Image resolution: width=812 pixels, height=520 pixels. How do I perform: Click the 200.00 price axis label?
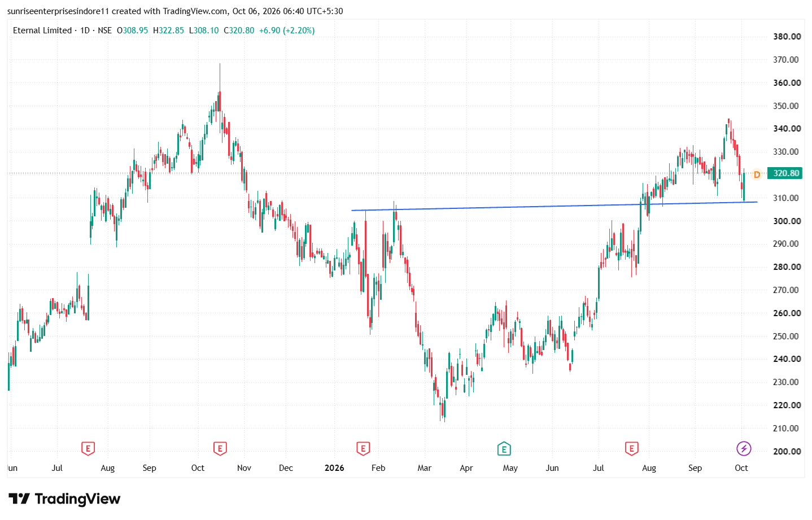click(787, 451)
